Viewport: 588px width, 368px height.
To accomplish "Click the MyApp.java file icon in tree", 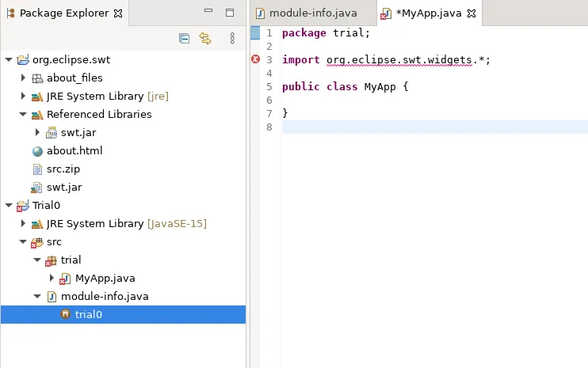I will (65, 279).
